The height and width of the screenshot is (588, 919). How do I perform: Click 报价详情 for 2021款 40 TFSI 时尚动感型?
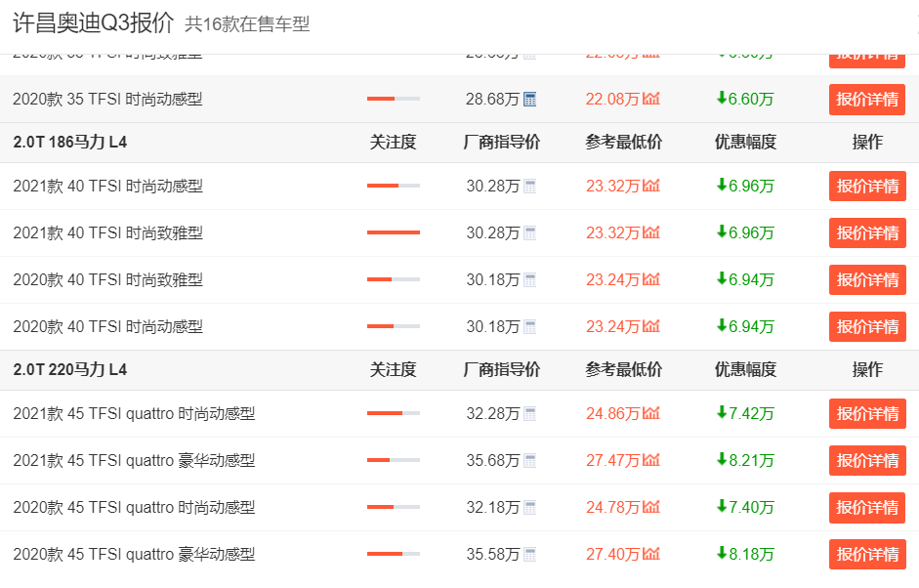click(867, 187)
